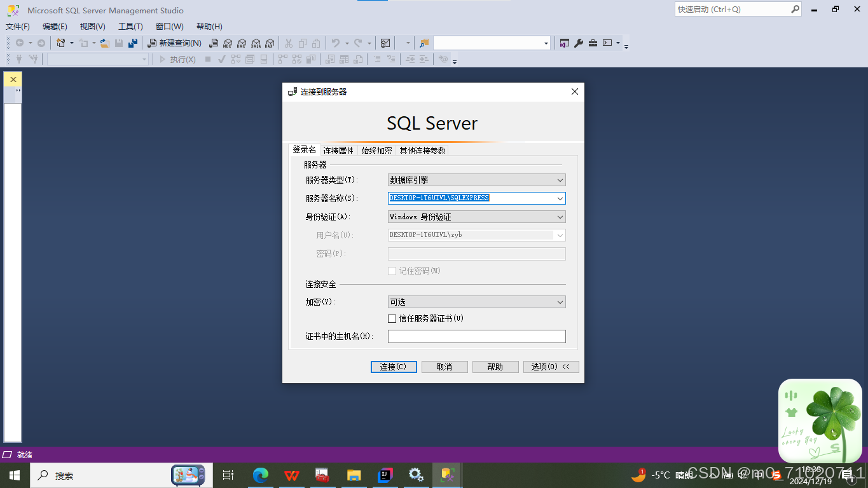Click the New Project toolbar icon
The height and width of the screenshot is (488, 868).
(61, 43)
